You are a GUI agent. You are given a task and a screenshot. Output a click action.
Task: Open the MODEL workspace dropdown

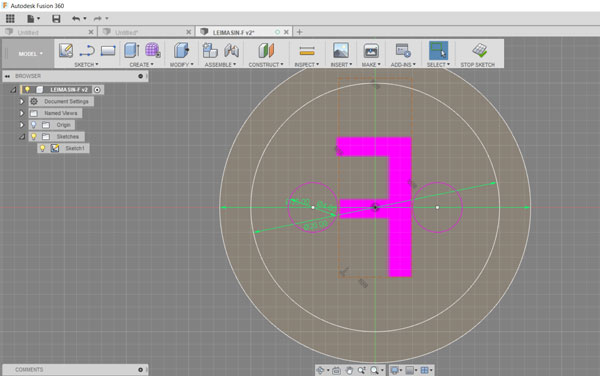[x=30, y=54]
